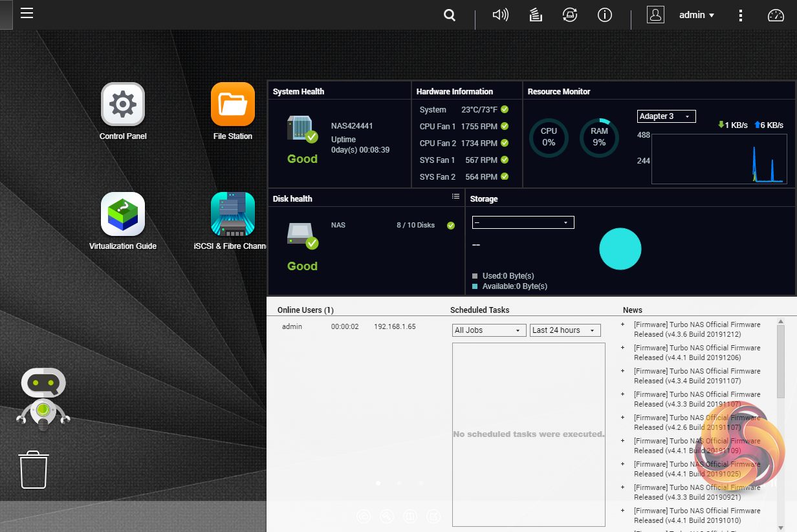The width and height of the screenshot is (797, 532).
Task: Open iSCSI & Fibre Channel app
Action: click(233, 215)
